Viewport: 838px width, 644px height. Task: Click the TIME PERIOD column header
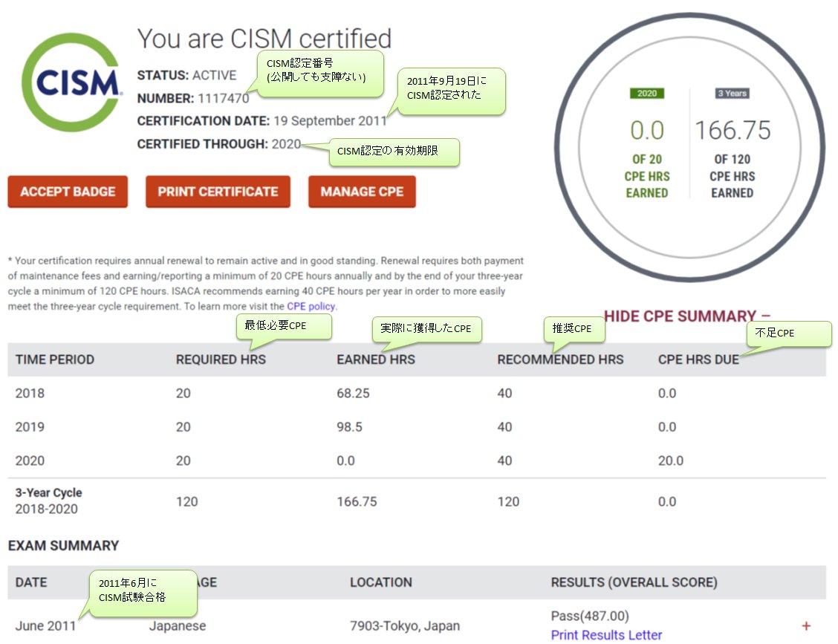55,360
